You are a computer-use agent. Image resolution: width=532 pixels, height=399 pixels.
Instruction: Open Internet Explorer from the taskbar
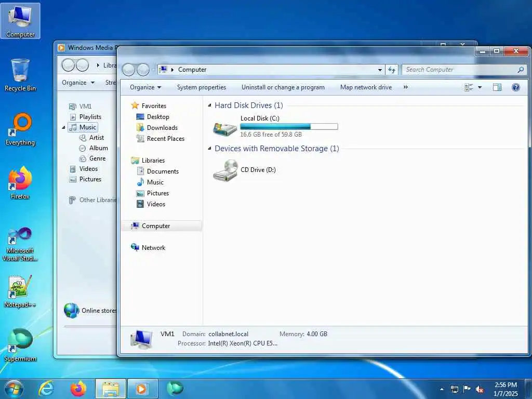(x=46, y=389)
